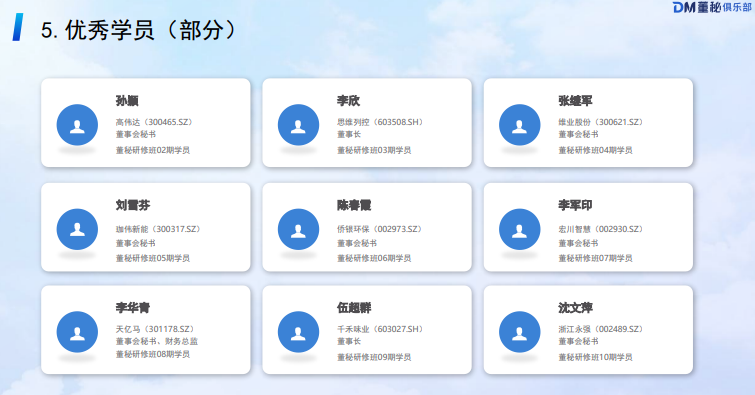755x395 pixels.
Task: Select the name heading above 高伟达
Action: [127, 101]
